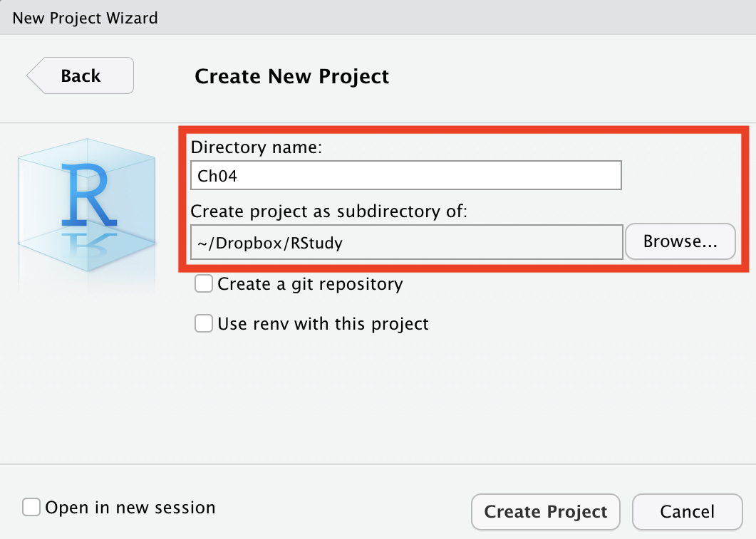756x539 pixels.
Task: Click the blue letter R inside the cube
Action: (x=90, y=194)
